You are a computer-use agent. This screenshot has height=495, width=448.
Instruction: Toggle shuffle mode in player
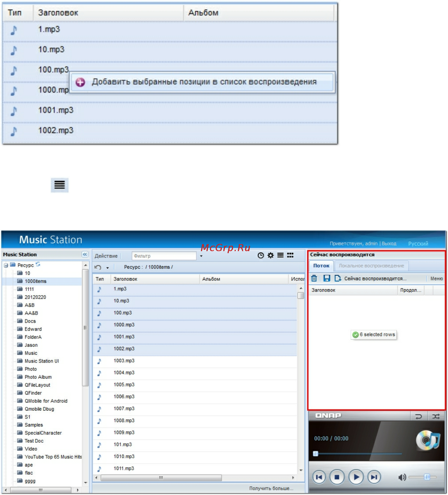436,417
